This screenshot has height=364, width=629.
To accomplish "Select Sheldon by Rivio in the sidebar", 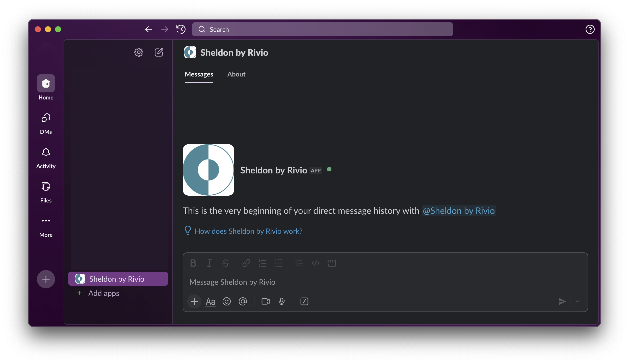I will (118, 279).
